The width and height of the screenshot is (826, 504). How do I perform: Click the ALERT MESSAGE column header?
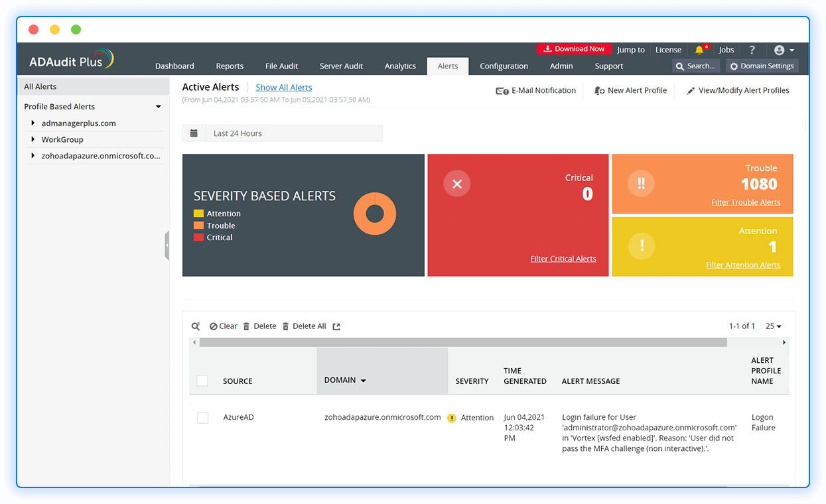(590, 381)
